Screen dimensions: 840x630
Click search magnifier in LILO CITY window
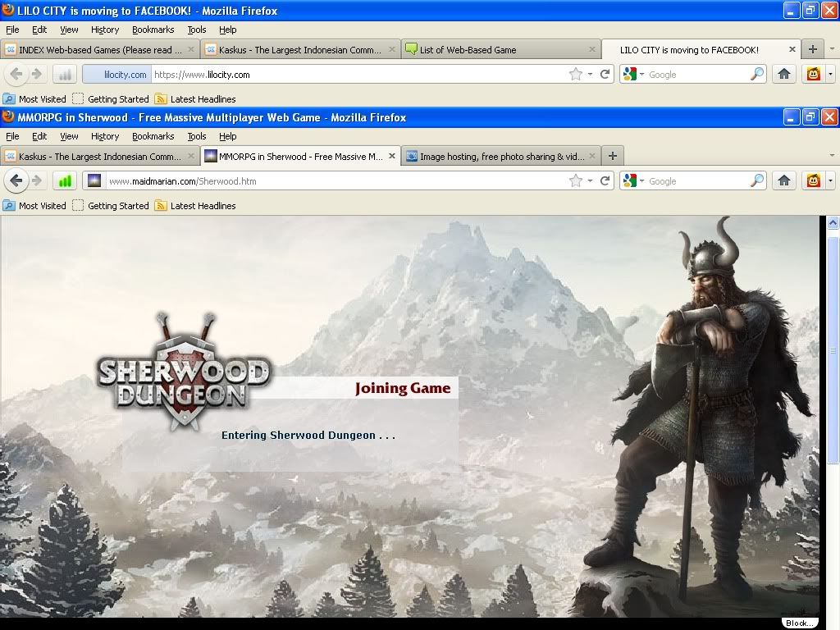[757, 75]
